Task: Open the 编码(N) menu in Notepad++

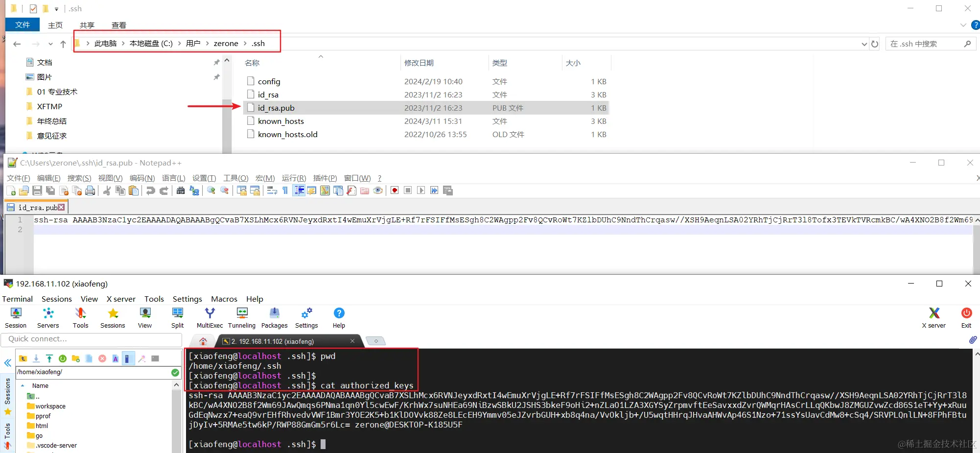Action: click(142, 178)
